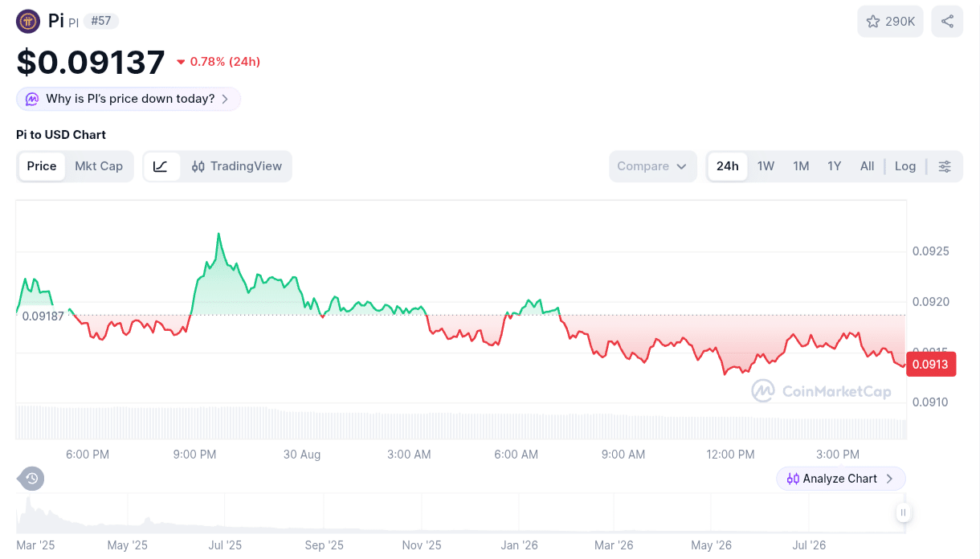Click Nov '25 on the overview timeline

pyautogui.click(x=422, y=545)
